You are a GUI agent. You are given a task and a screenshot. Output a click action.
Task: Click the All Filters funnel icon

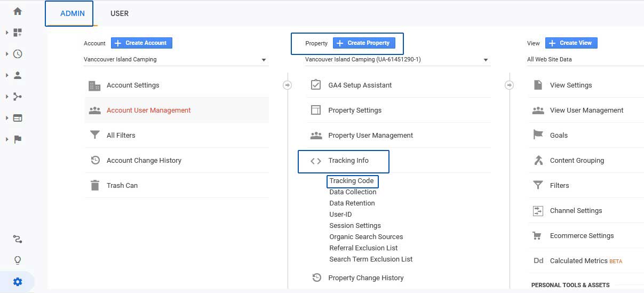[94, 136]
